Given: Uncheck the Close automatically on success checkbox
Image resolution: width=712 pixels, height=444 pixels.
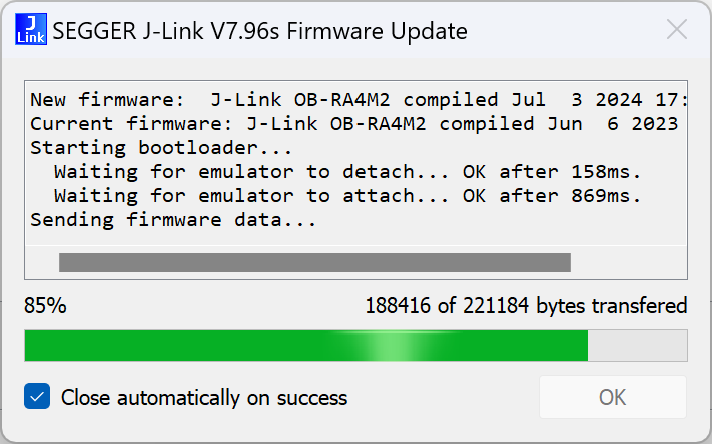Looking at the screenshot, I should tap(37, 397).
